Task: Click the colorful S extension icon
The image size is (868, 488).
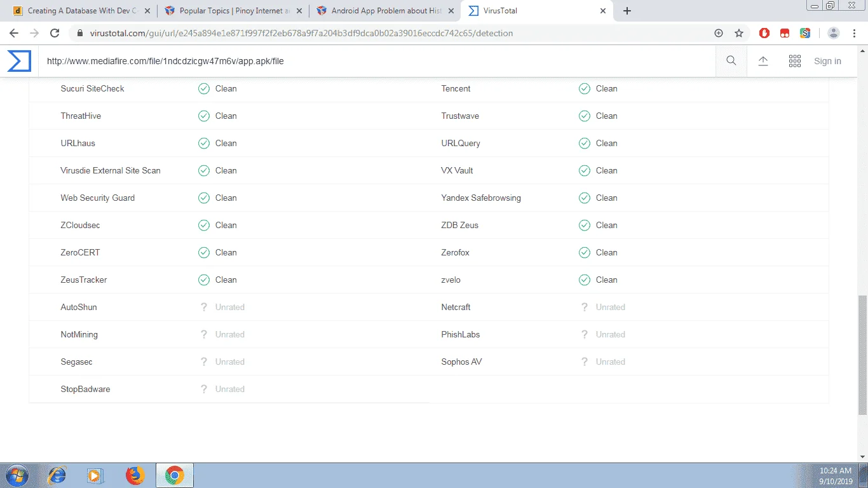Action: coord(805,33)
